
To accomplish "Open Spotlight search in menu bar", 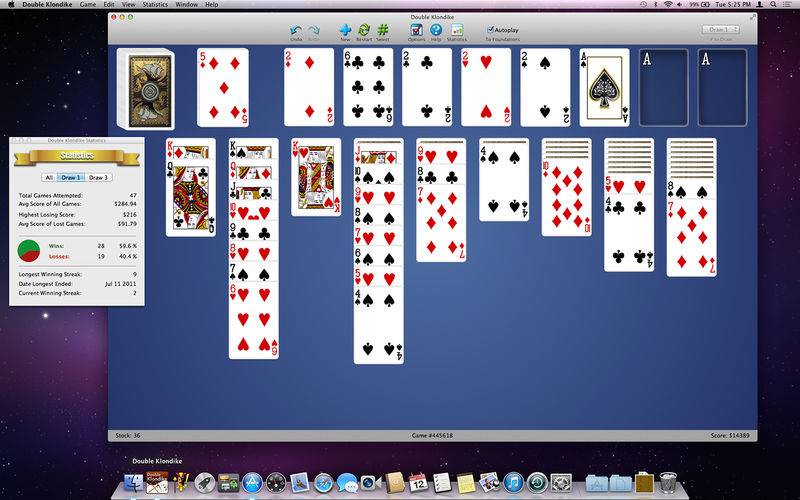I will [773, 4].
